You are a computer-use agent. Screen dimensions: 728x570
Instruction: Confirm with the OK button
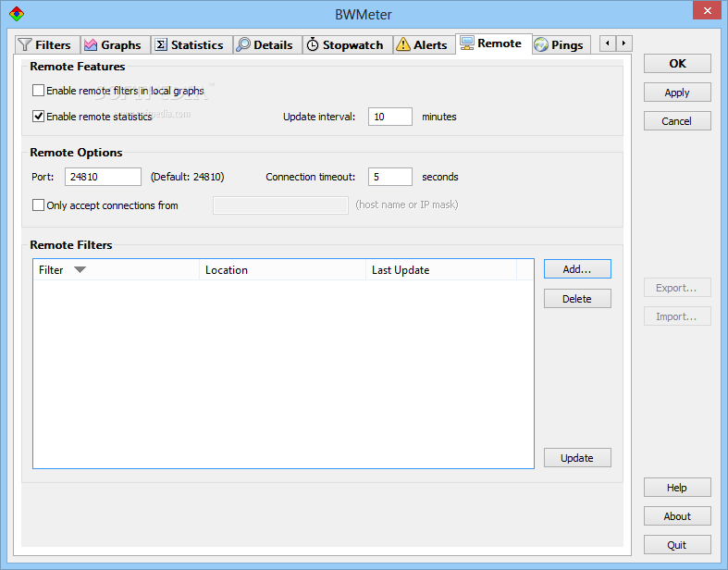point(677,64)
